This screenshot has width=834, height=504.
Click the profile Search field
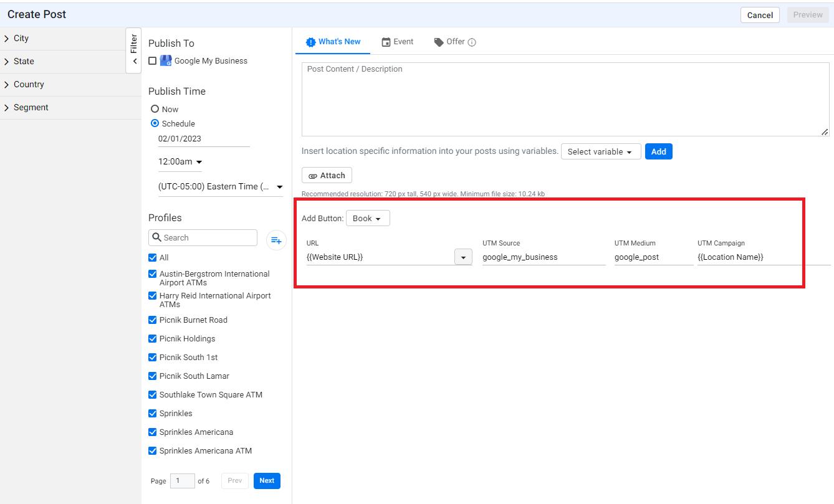click(x=203, y=237)
